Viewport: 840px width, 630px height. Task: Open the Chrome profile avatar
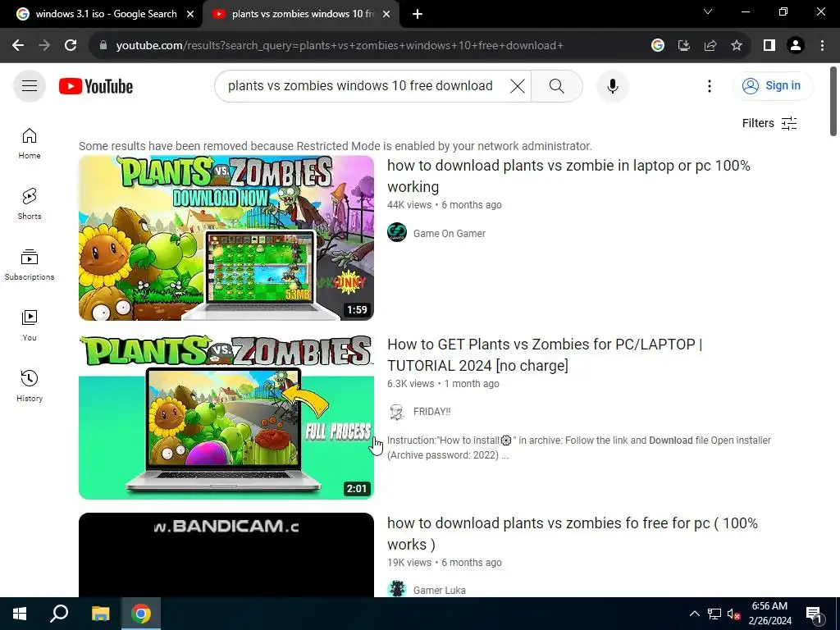796,46
